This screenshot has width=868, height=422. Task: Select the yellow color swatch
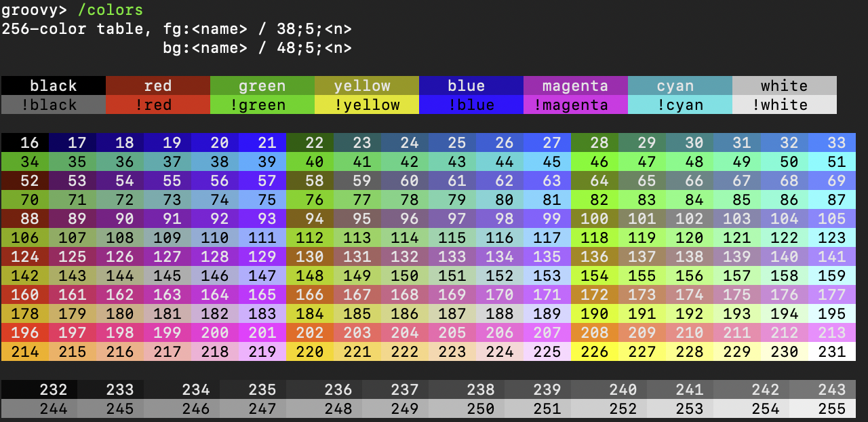[366, 85]
